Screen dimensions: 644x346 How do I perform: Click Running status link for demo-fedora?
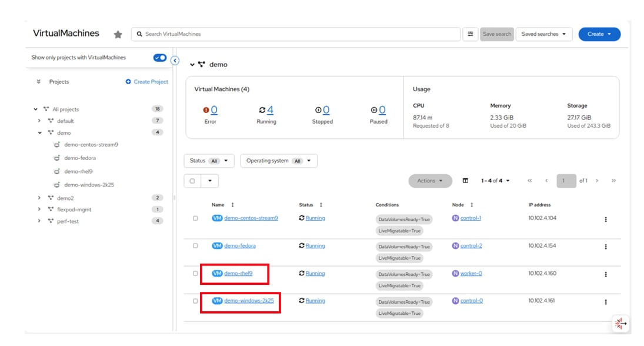[315, 246]
